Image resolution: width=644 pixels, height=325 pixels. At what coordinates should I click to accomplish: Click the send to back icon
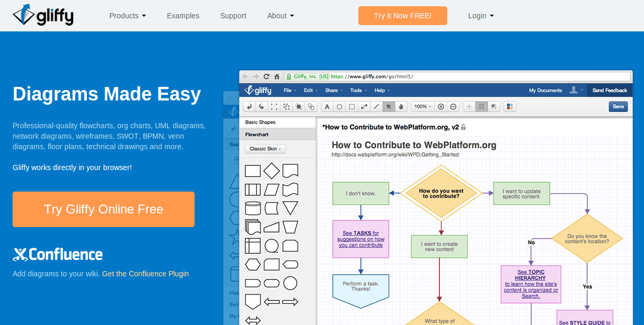point(311,107)
